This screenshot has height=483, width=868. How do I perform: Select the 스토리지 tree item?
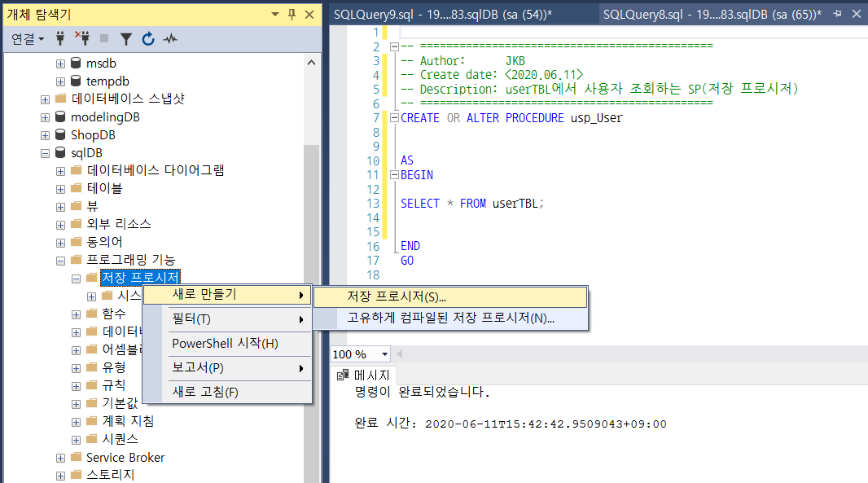pyautogui.click(x=110, y=475)
